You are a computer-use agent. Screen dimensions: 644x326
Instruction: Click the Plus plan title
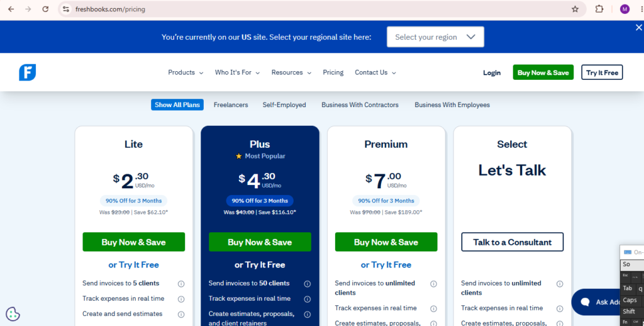260,144
